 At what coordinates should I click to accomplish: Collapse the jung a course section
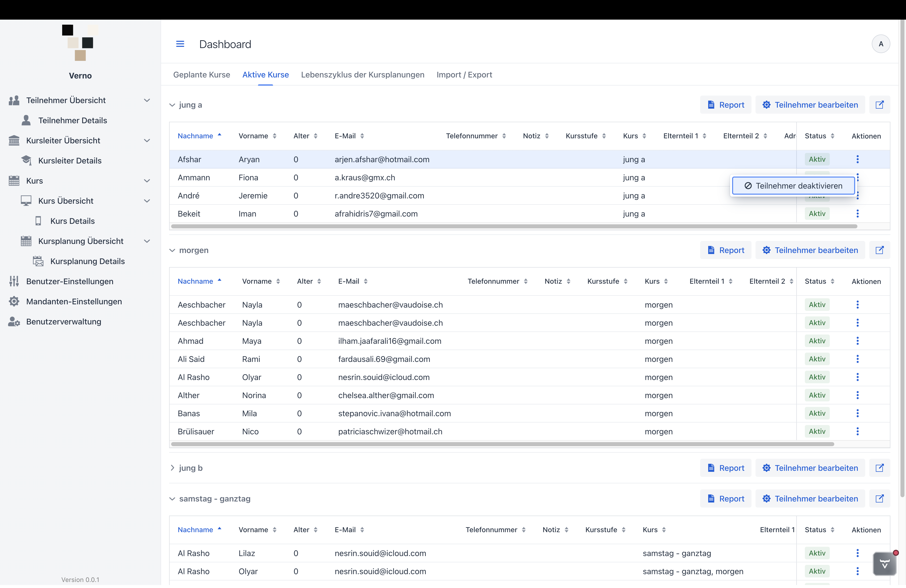tap(172, 105)
